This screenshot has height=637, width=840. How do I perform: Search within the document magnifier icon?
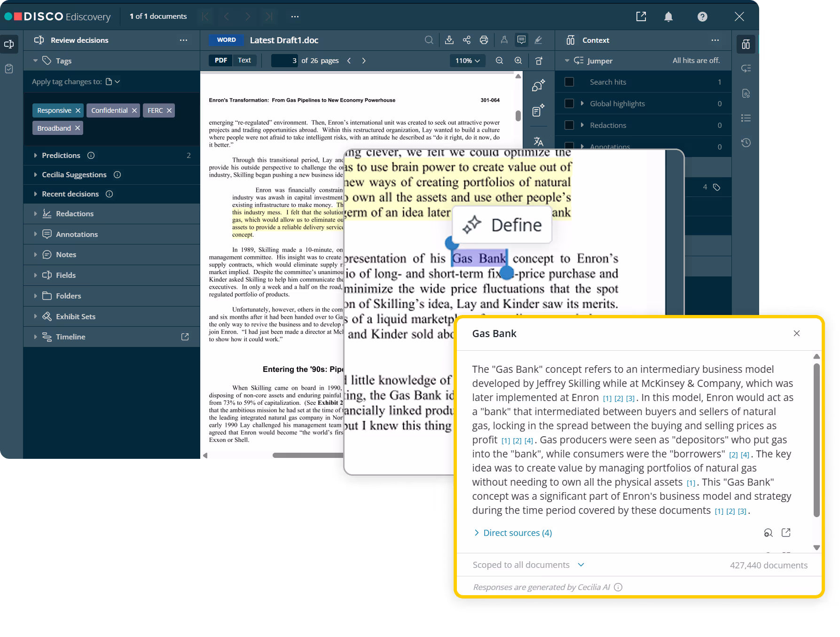click(x=429, y=40)
